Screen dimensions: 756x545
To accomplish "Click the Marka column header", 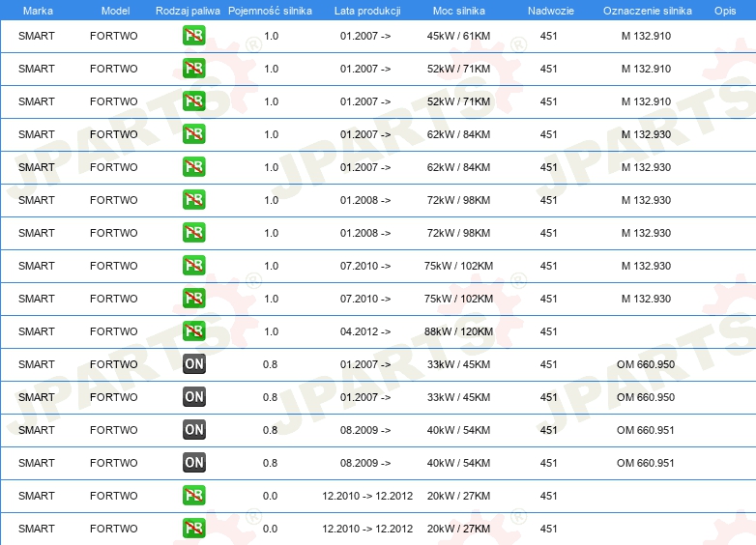I will [x=38, y=10].
